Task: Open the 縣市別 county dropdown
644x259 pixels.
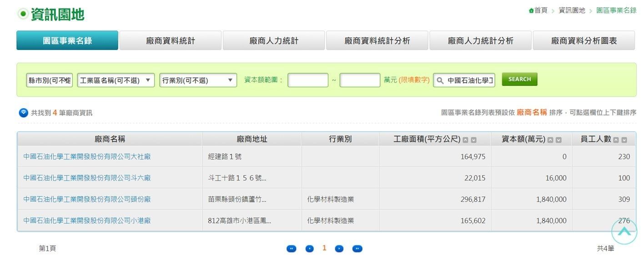Action: pos(50,80)
